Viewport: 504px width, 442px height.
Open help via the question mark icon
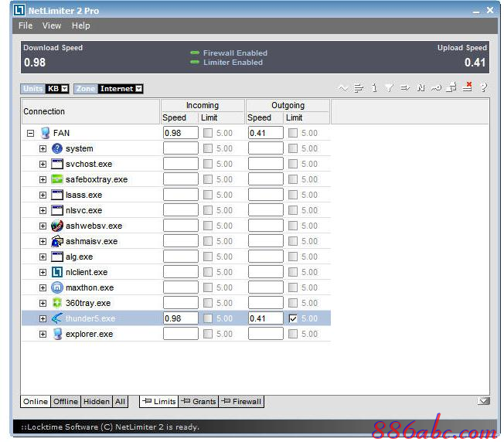point(484,87)
